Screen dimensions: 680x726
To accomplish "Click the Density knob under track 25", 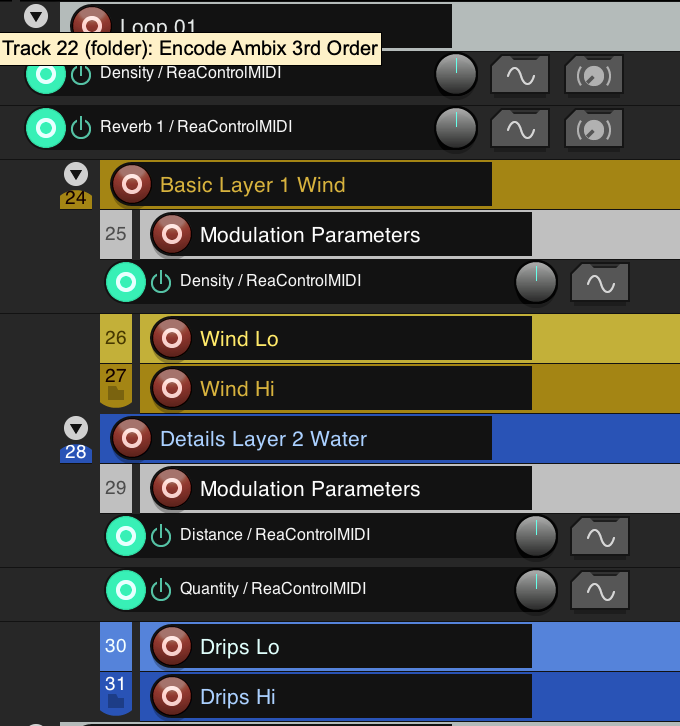I will pyautogui.click(x=535, y=282).
